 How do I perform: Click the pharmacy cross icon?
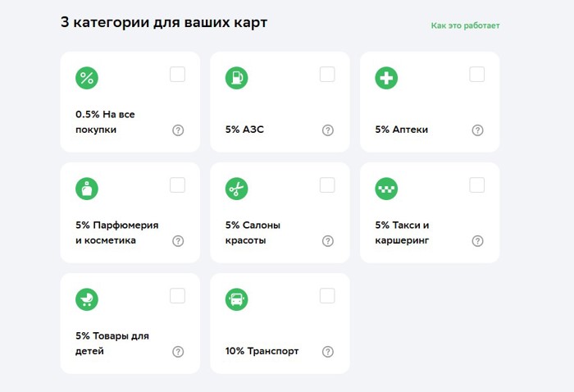click(x=386, y=78)
